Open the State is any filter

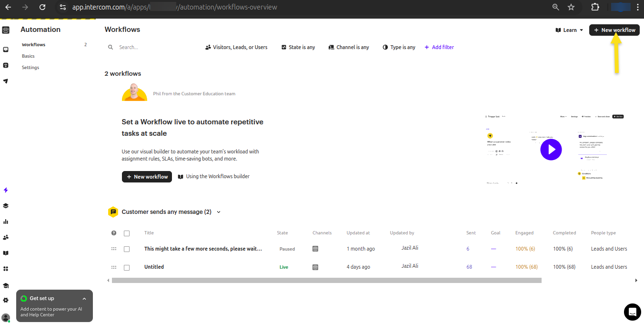point(298,47)
